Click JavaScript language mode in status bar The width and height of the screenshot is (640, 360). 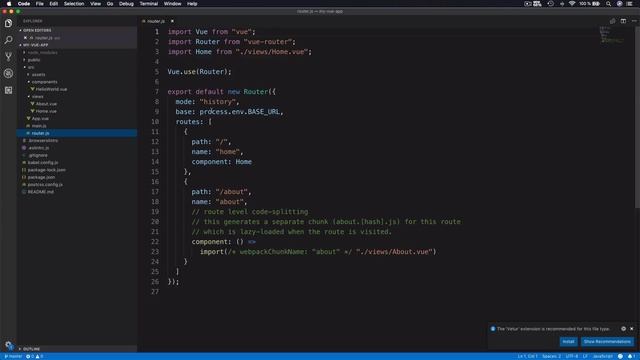click(602, 356)
